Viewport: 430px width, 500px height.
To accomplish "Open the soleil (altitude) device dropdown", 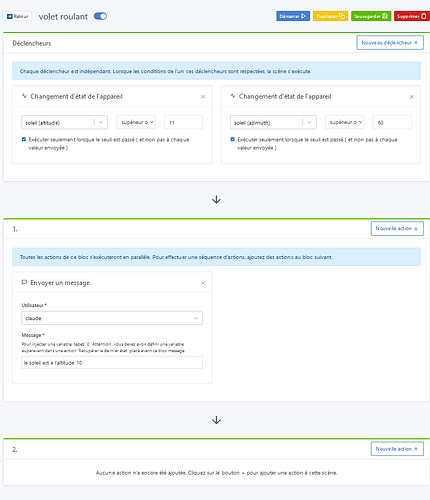I will click(x=64, y=122).
